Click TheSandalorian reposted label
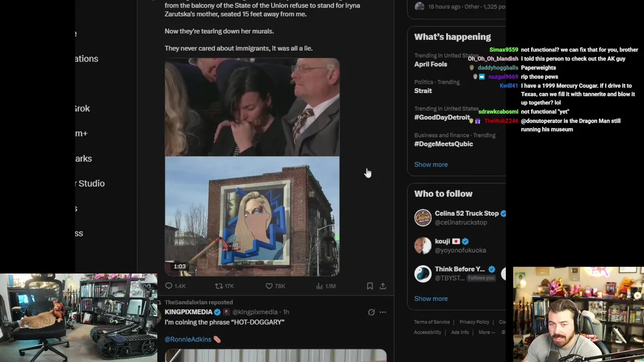The height and width of the screenshot is (362, 644). (199, 302)
